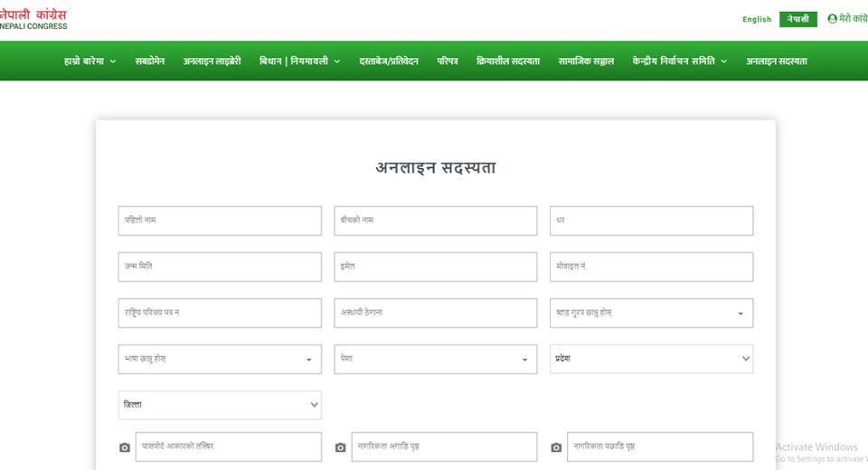Open अनलाइन लाइब्रेरी menu item

(x=212, y=61)
